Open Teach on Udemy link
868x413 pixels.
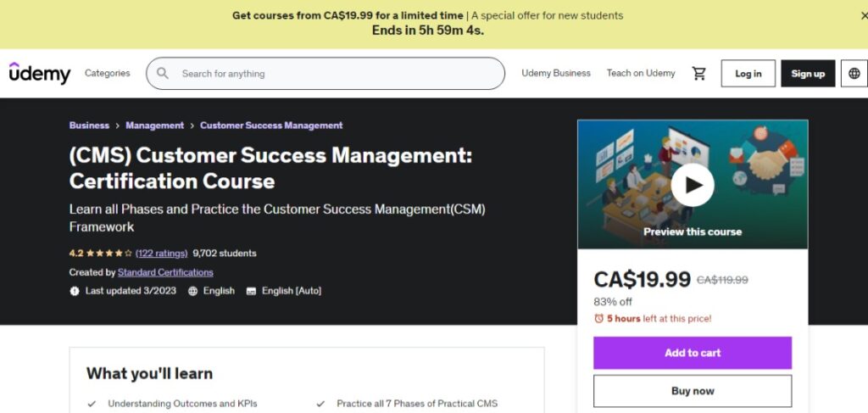click(641, 73)
